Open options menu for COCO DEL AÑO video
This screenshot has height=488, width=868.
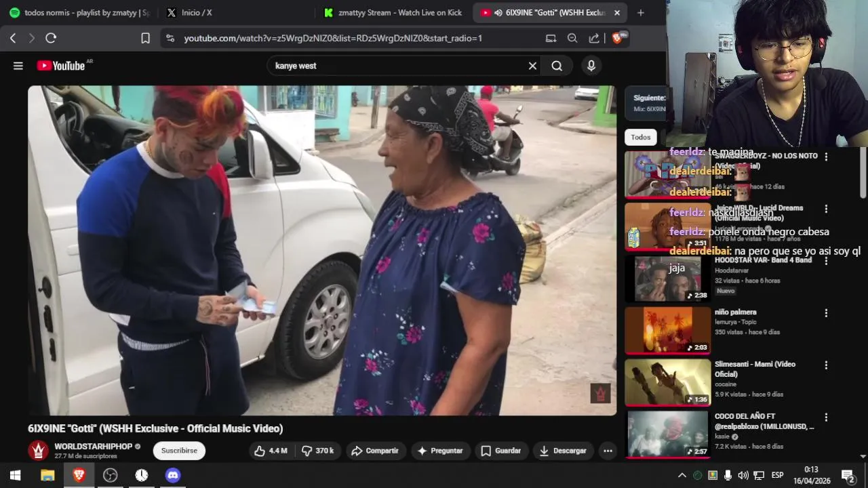(x=826, y=418)
